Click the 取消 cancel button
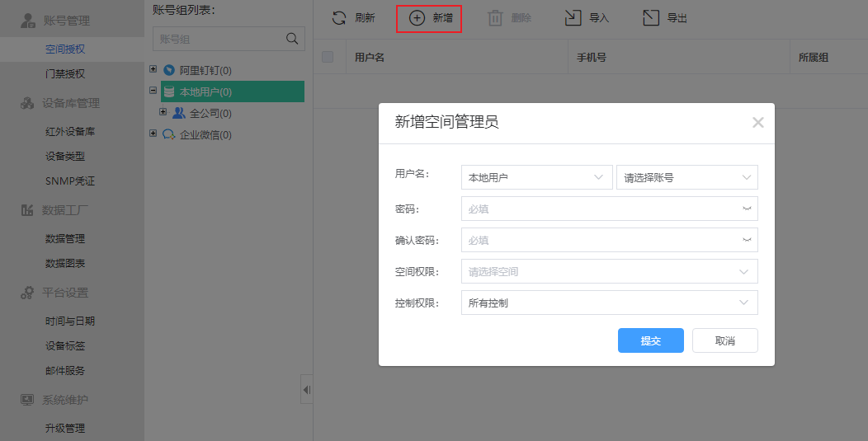 (724, 340)
